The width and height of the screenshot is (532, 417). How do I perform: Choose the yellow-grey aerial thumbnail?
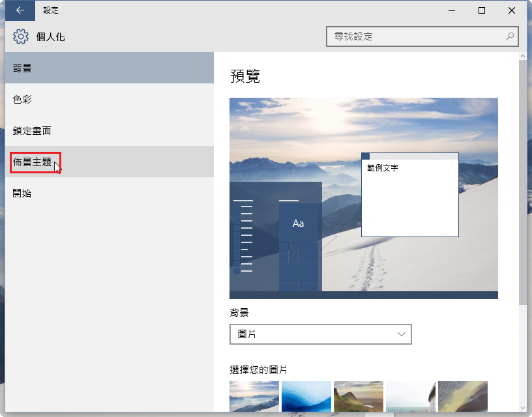(x=463, y=396)
